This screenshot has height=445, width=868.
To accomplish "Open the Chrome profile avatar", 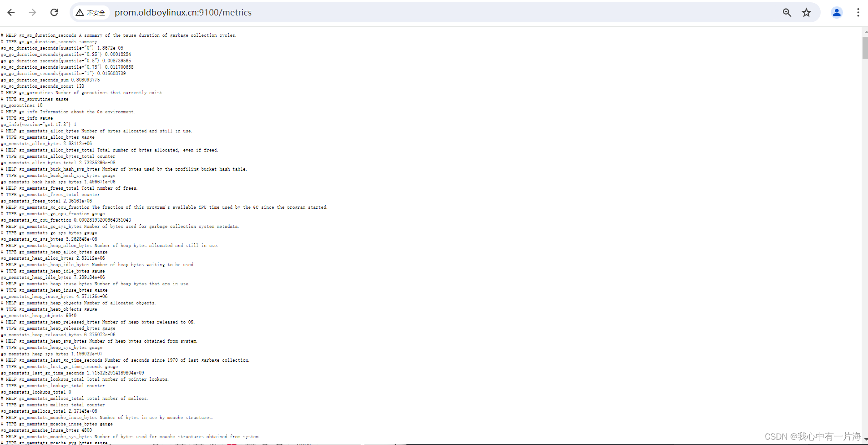I will click(x=837, y=13).
